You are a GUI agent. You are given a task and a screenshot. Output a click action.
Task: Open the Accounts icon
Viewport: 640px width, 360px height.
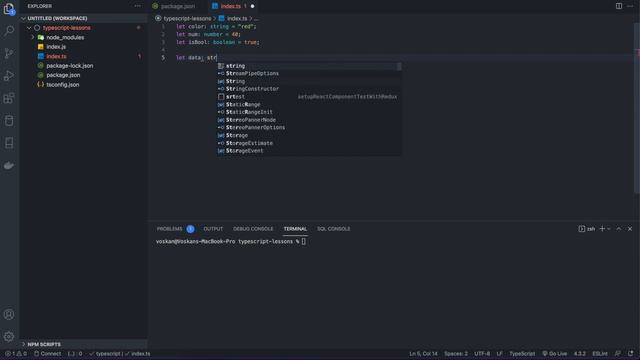pos(9,314)
